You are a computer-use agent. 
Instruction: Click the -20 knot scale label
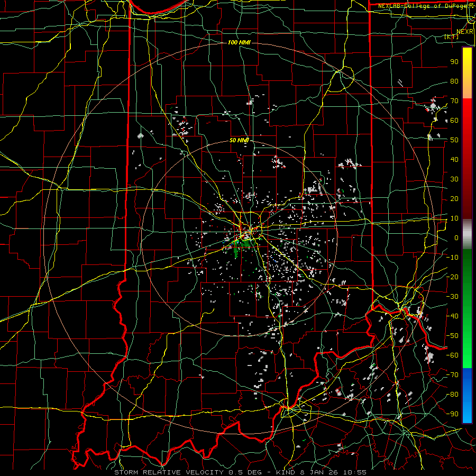pos(452,277)
